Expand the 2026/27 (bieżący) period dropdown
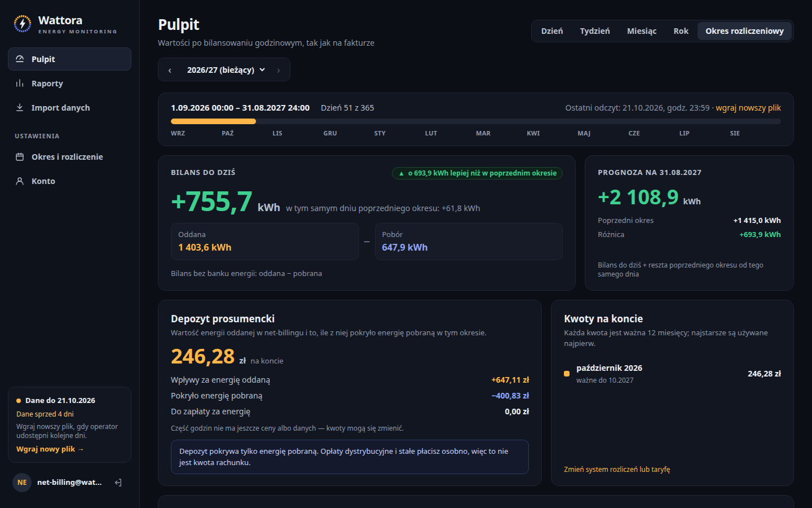The height and width of the screenshot is (508, 812). 226,70
